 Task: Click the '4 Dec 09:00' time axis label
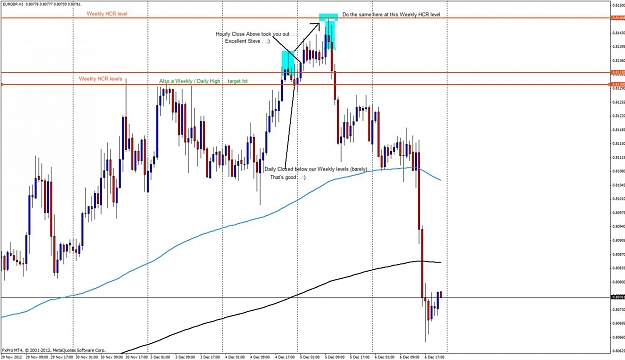tap(260, 357)
